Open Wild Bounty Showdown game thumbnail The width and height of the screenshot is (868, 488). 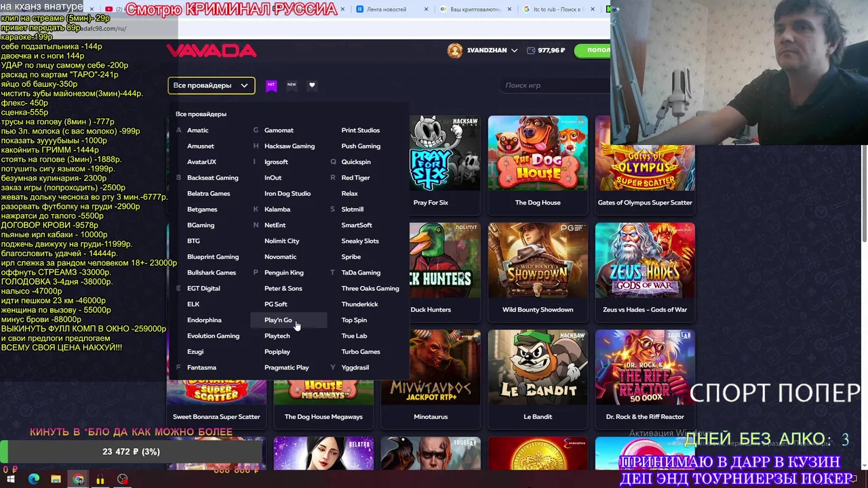click(538, 260)
